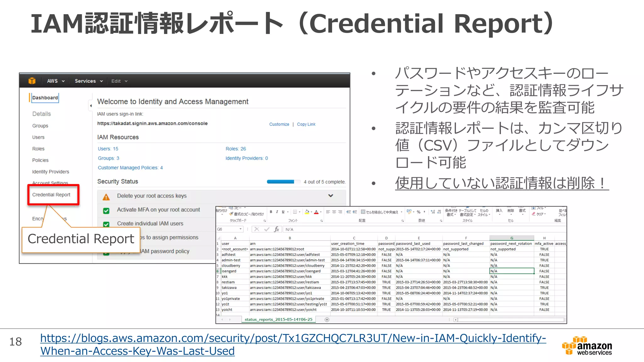This screenshot has width=644, height=362.
Task: Click the Align Left icon in Excel
Action: [x=328, y=212]
